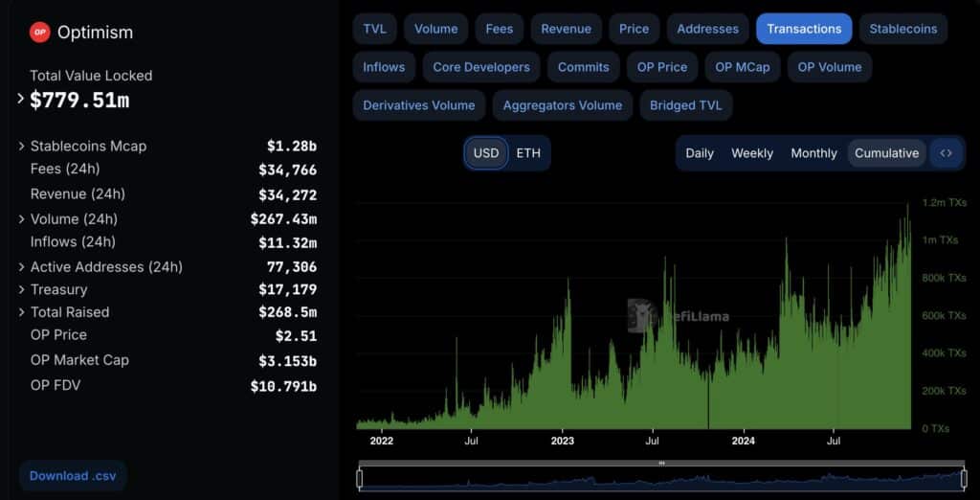Click the Optimism chain title
This screenshot has width=980, height=500.
point(95,33)
